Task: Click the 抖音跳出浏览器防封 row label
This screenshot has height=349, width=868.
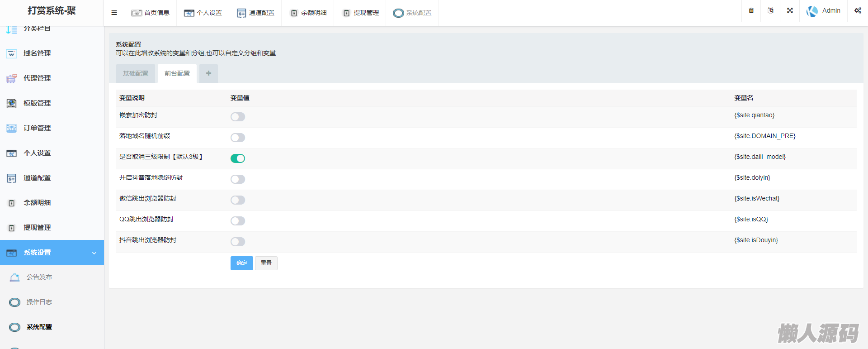Action: [148, 240]
